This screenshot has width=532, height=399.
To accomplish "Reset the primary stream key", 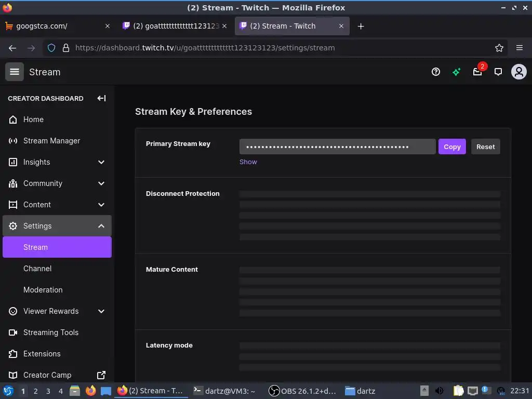I will (x=486, y=147).
